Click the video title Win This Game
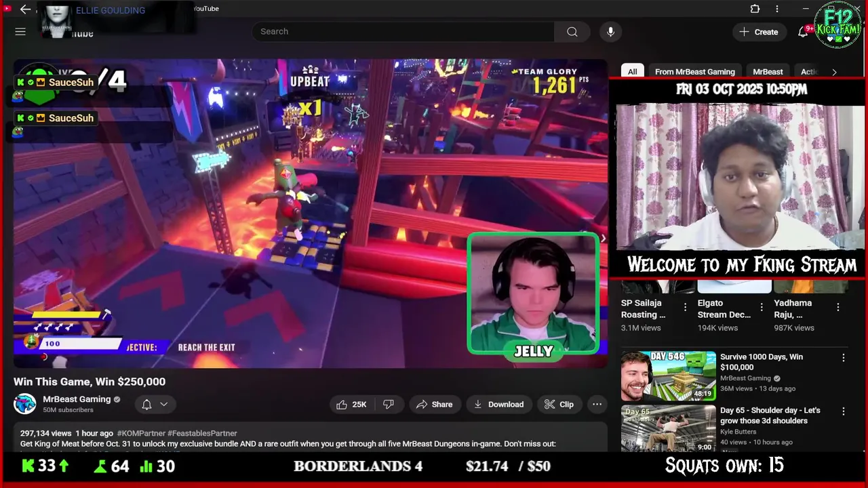 point(90,382)
